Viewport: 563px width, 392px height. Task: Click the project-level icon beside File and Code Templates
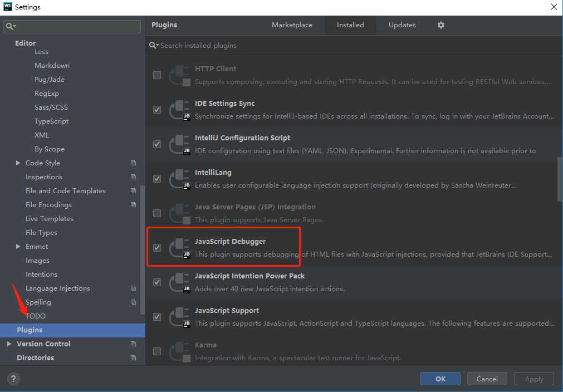coord(133,190)
